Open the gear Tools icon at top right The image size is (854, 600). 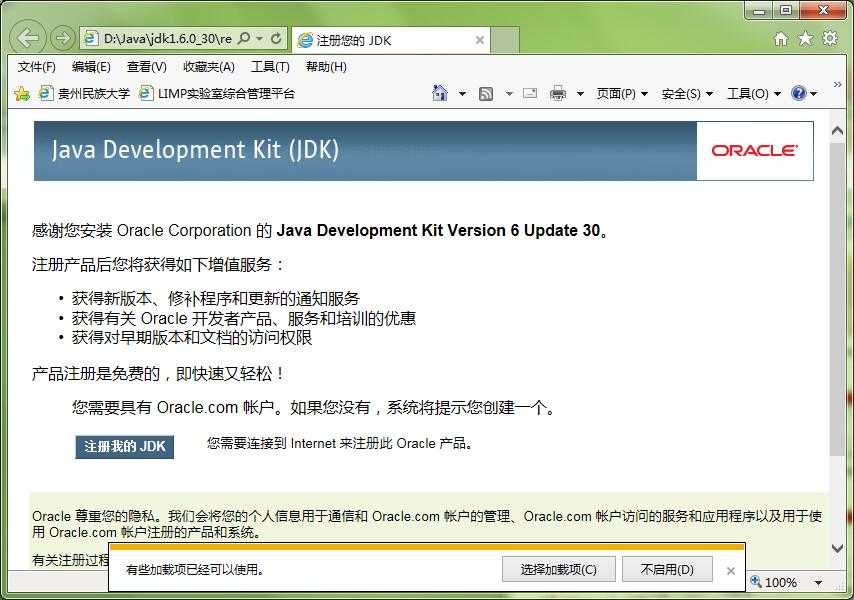830,39
